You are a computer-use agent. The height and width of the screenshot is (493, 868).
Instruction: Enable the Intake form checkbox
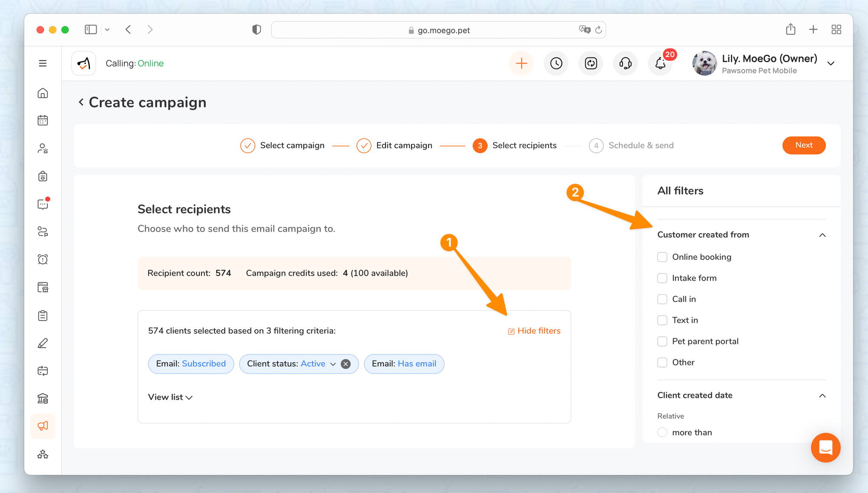coord(662,278)
